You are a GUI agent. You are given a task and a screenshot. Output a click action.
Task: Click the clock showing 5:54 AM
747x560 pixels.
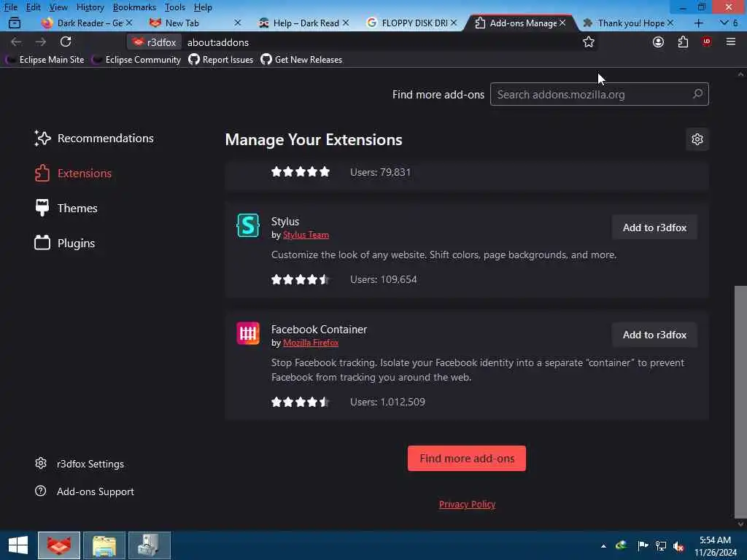pos(715,540)
